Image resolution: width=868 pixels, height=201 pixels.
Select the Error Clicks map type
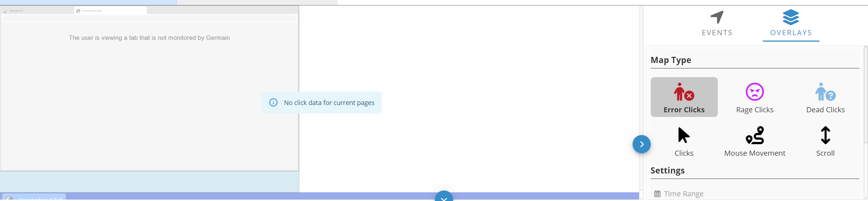pos(684,97)
